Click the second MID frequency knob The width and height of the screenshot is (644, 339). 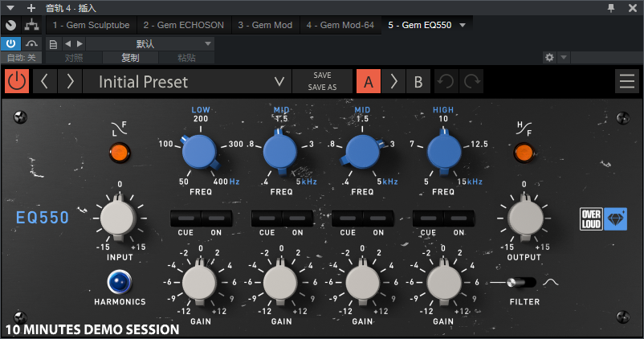pyautogui.click(x=362, y=152)
